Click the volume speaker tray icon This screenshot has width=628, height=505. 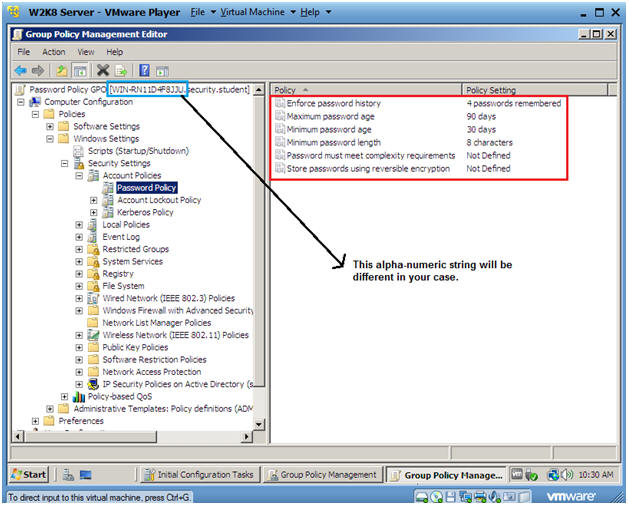click(x=567, y=475)
